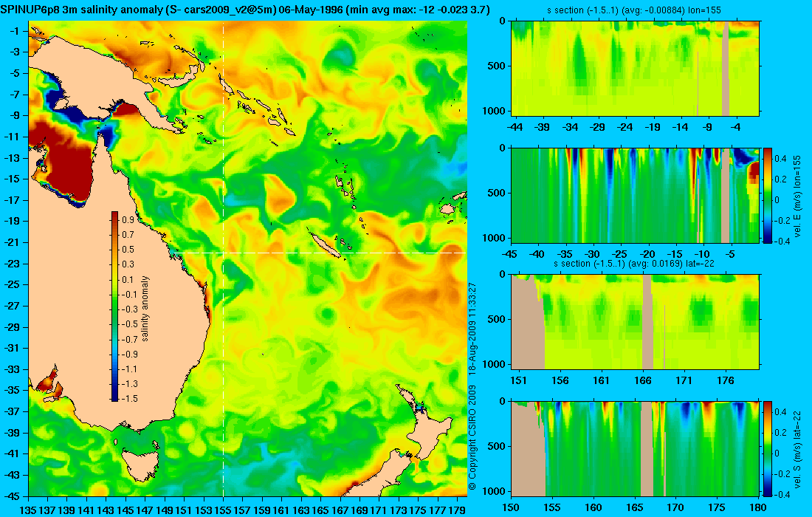Click the 'lon=155' s section plot title
Viewport: 812px width, 517px height.
pos(634,10)
